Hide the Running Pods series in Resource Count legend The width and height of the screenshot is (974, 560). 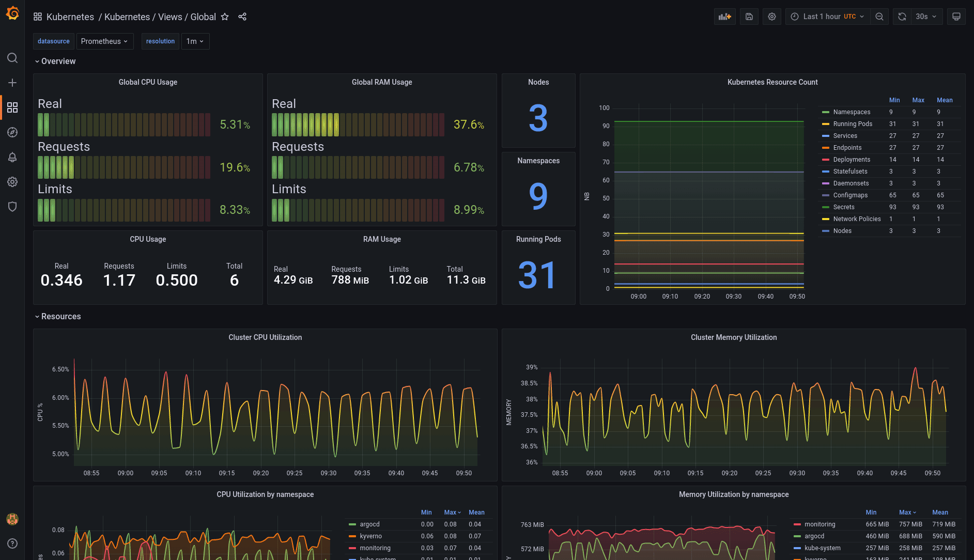click(853, 123)
